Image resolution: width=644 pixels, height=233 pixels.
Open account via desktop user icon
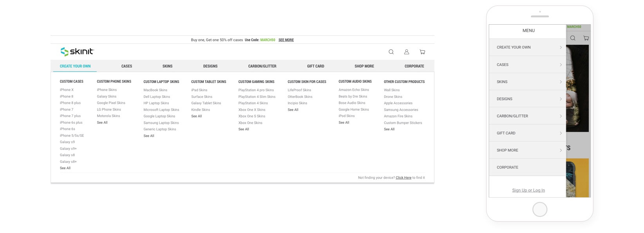[407, 52]
